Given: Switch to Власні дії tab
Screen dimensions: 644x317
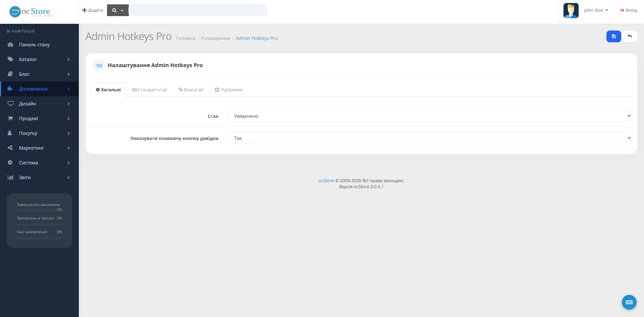Looking at the screenshot, I should click(x=191, y=90).
